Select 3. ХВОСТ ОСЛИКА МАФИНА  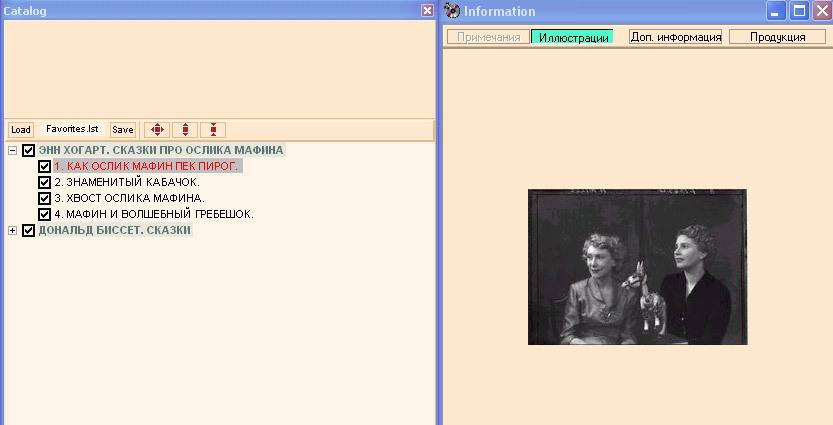click(129, 198)
